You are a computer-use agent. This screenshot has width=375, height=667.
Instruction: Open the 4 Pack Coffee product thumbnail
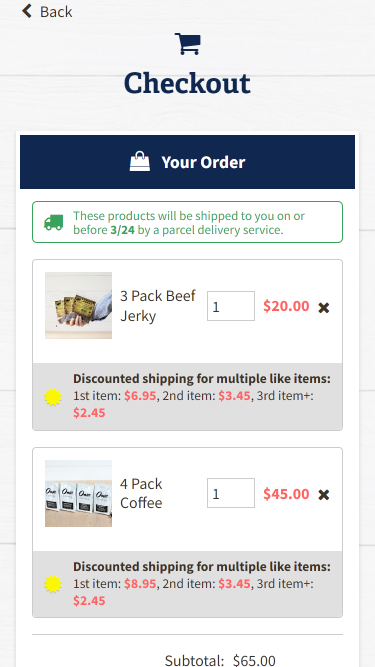coord(79,493)
